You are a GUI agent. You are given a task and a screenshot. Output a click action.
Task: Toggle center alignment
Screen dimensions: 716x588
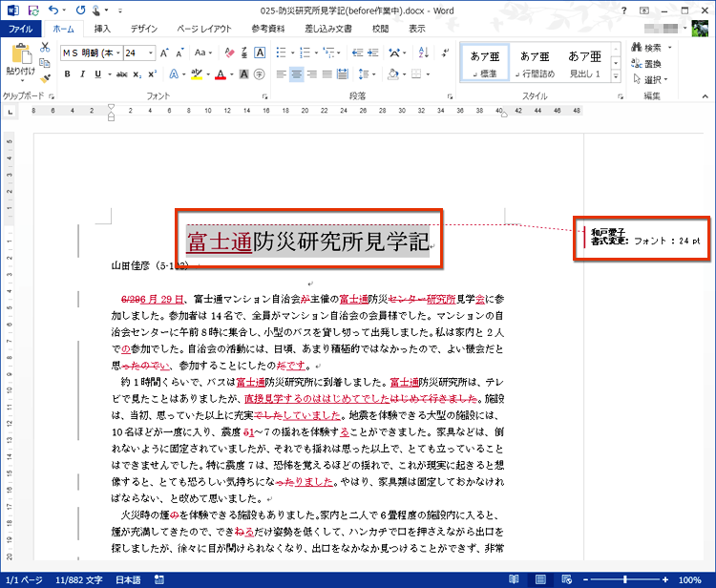(x=296, y=73)
